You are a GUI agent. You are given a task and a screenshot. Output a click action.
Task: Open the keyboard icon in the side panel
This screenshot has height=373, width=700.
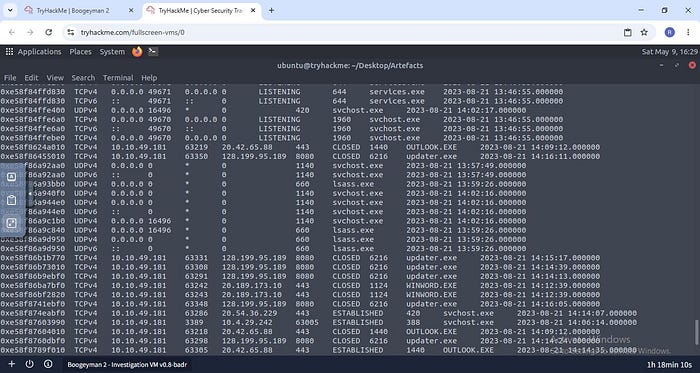pyautogui.click(x=12, y=177)
